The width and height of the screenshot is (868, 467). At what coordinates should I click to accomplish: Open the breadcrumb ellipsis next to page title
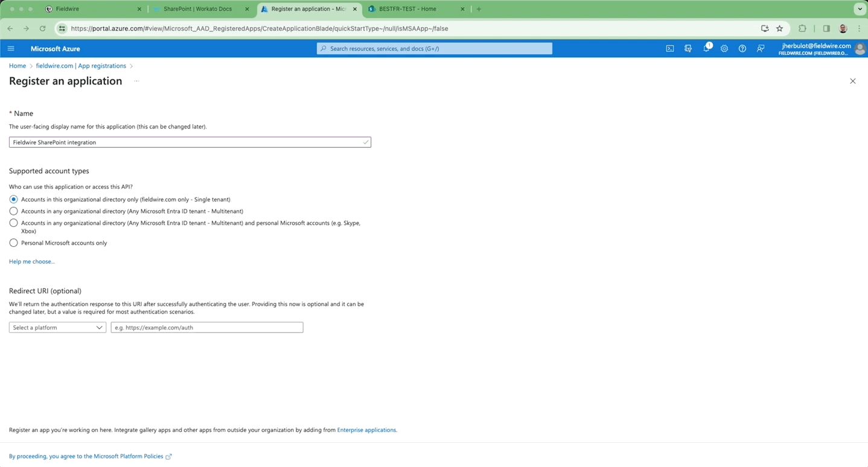click(x=136, y=81)
